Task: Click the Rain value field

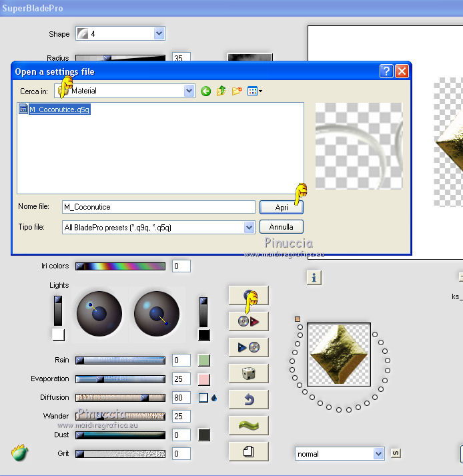Action: coord(181,361)
